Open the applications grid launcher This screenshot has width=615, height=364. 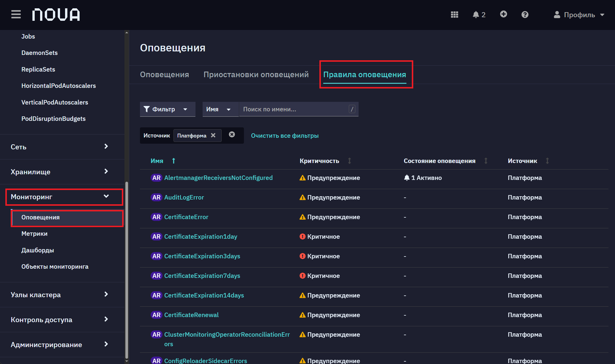tap(454, 15)
